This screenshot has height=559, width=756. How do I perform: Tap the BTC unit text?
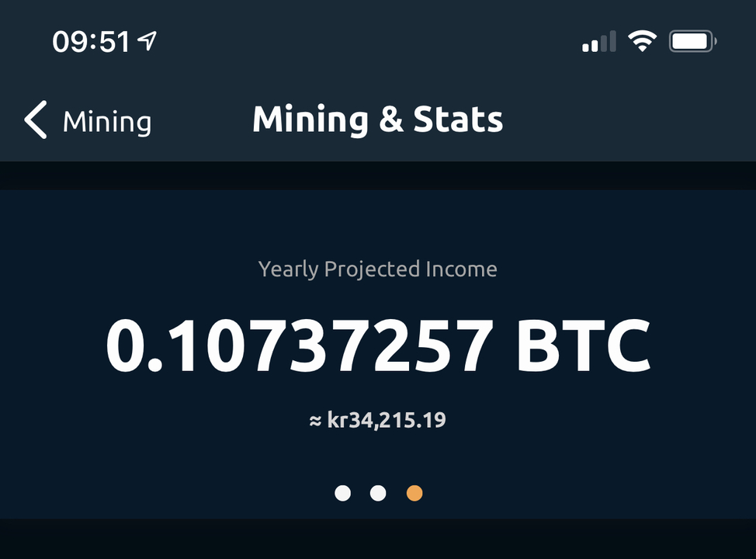[x=584, y=345]
